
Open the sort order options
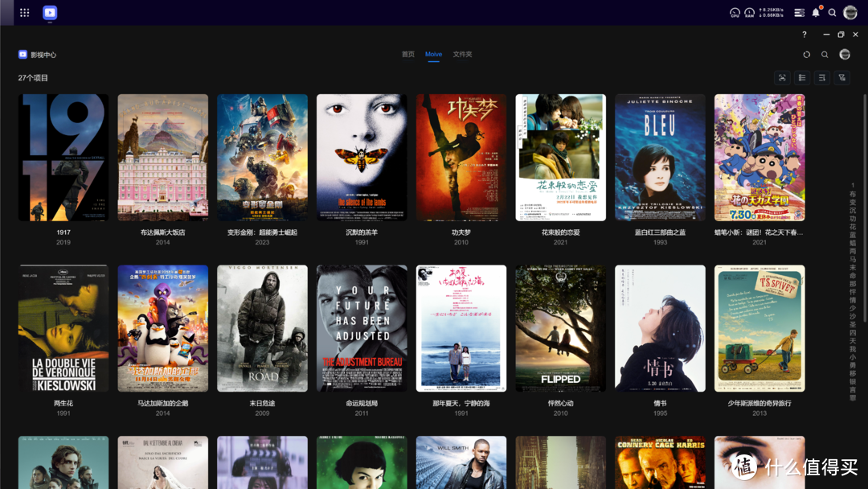(822, 77)
